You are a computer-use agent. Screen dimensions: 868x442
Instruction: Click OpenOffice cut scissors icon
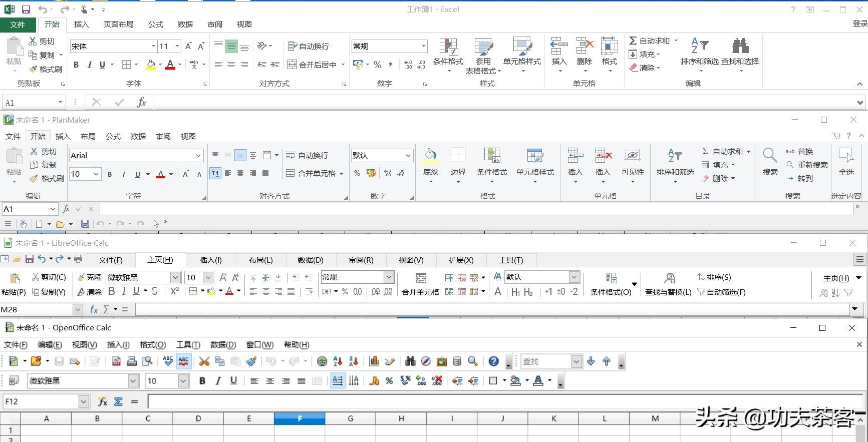(x=204, y=361)
